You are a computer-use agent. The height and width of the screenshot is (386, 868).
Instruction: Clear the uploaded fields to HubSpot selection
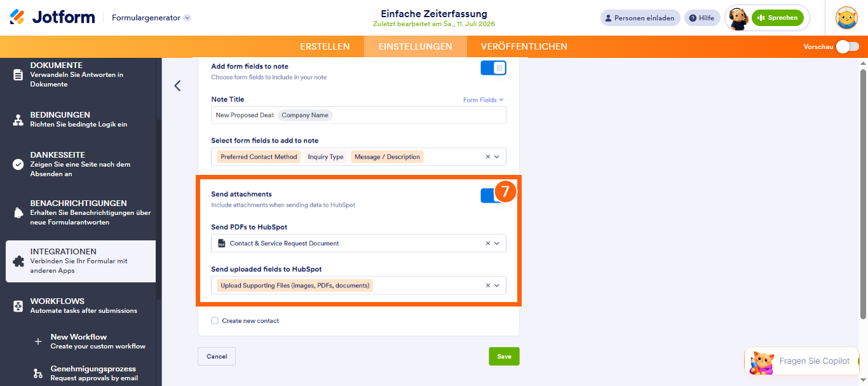[488, 286]
